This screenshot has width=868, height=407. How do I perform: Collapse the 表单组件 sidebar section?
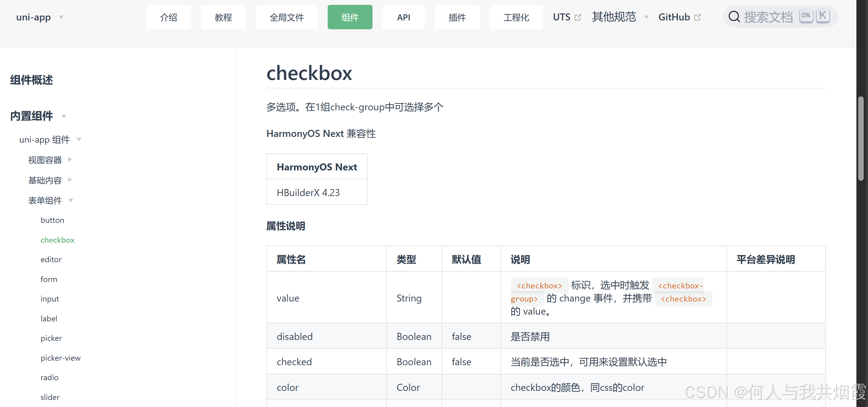click(71, 200)
